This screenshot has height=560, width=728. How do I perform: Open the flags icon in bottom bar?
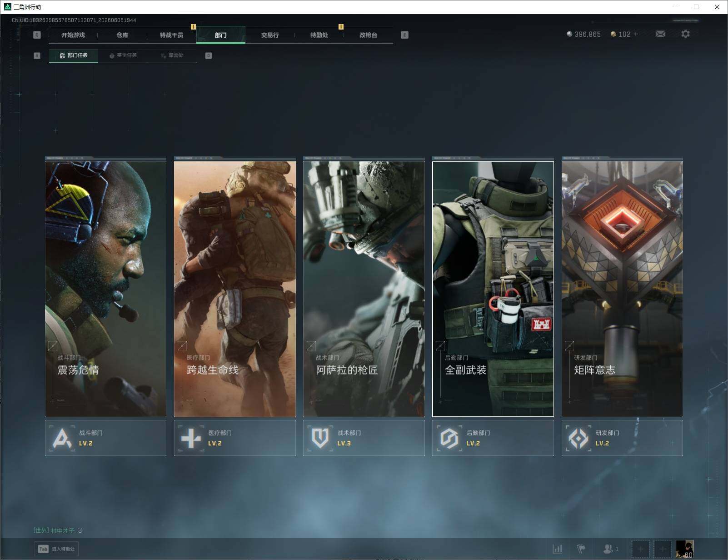pos(581,549)
